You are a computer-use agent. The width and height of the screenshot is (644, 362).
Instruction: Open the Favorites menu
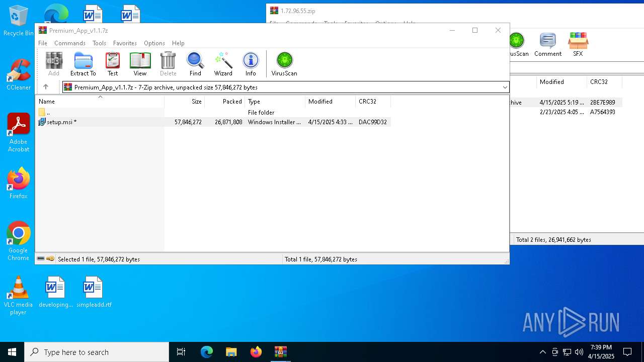[125, 43]
